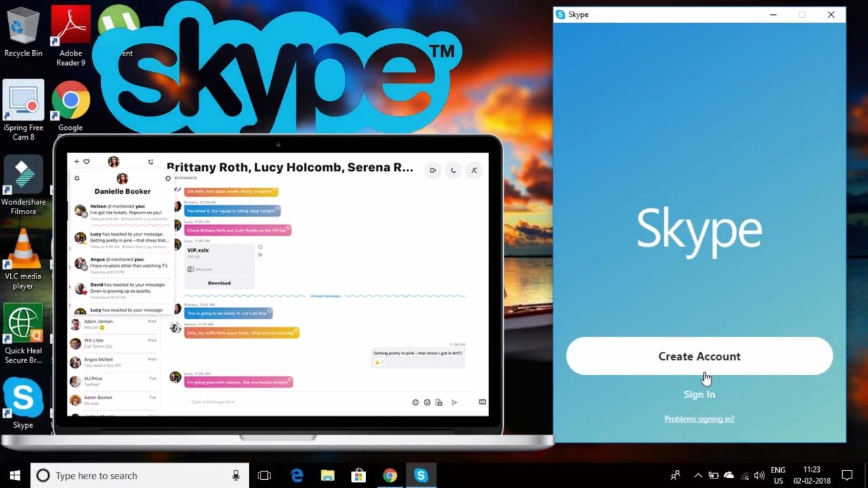Open File Explorer from the taskbar
The height and width of the screenshot is (488, 868).
(328, 475)
